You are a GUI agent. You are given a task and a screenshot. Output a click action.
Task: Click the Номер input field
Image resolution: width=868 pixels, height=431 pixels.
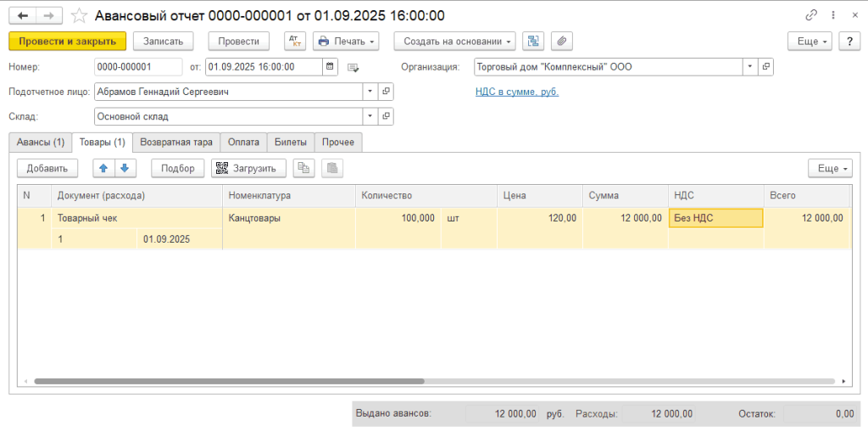click(x=138, y=67)
